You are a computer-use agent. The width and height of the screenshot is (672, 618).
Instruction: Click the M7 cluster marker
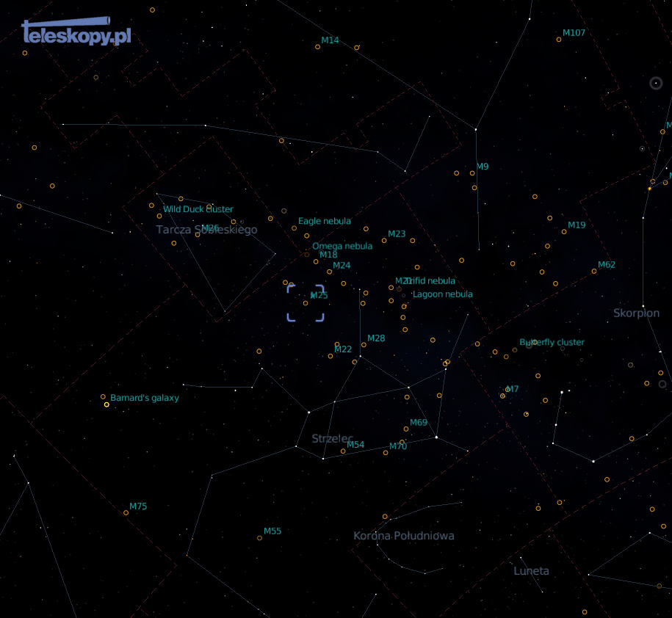point(503,396)
